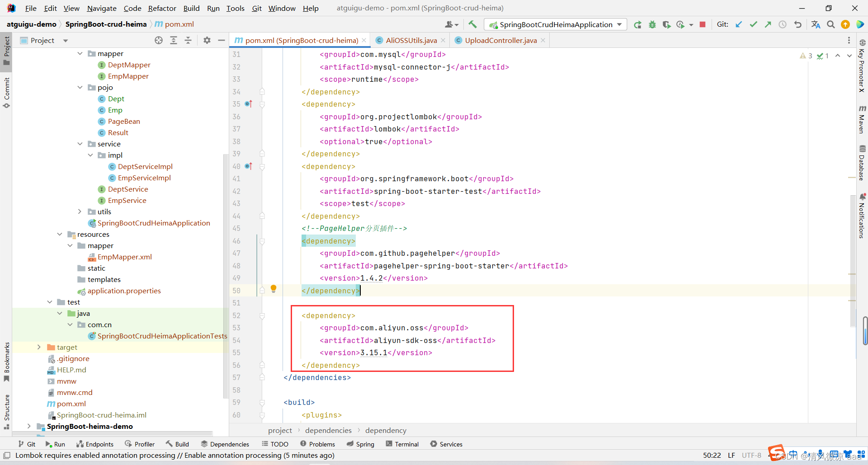Toggle the Bookmarks tool window

click(x=6, y=362)
